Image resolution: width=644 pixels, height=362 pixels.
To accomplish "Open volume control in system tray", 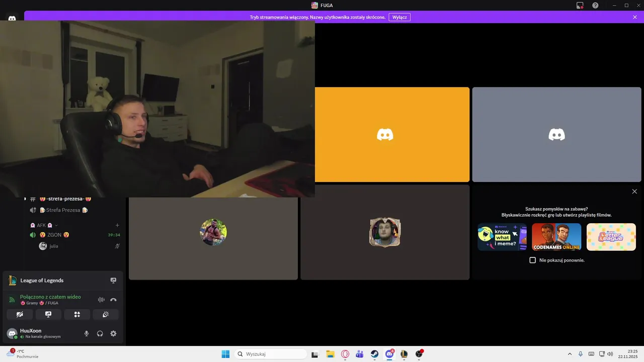I will pyautogui.click(x=610, y=354).
